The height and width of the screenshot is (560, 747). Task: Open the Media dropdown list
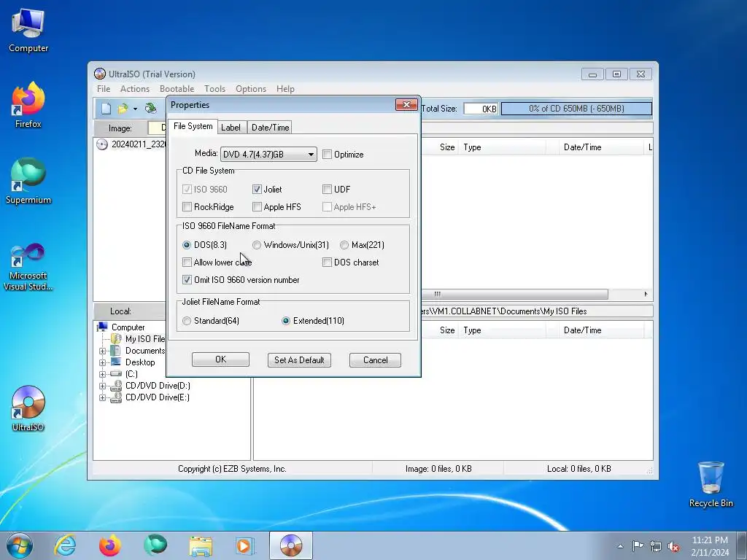coord(268,155)
